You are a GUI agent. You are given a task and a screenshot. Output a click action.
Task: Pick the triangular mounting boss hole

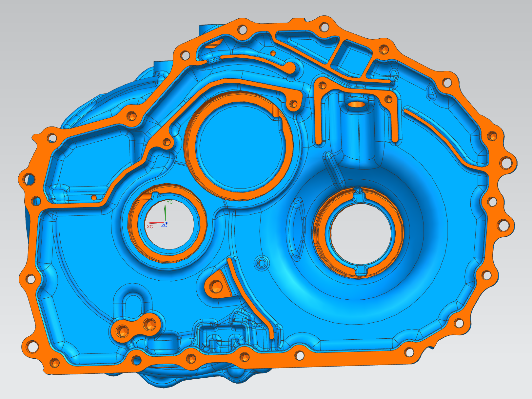pos(216,288)
